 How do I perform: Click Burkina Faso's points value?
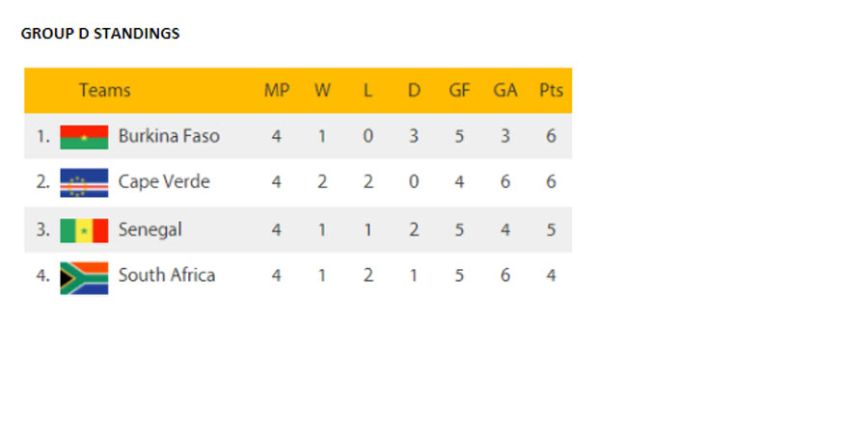551,136
